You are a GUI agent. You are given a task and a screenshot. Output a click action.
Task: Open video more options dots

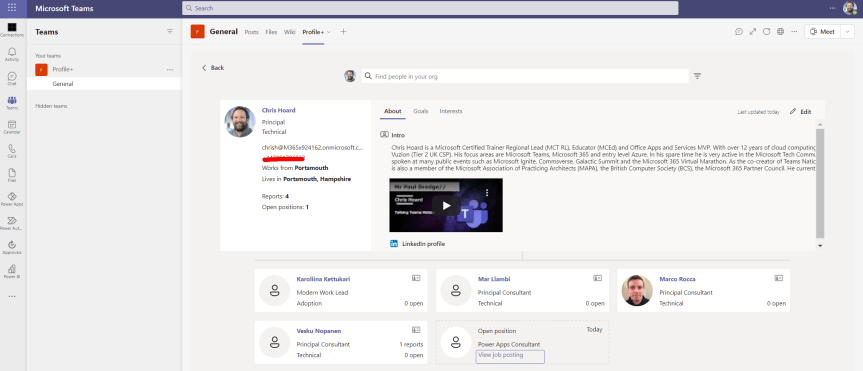[x=487, y=193]
